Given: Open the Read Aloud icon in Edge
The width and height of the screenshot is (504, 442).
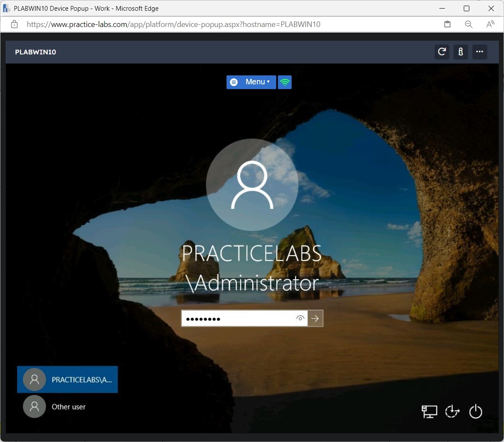Looking at the screenshot, I should [491, 24].
